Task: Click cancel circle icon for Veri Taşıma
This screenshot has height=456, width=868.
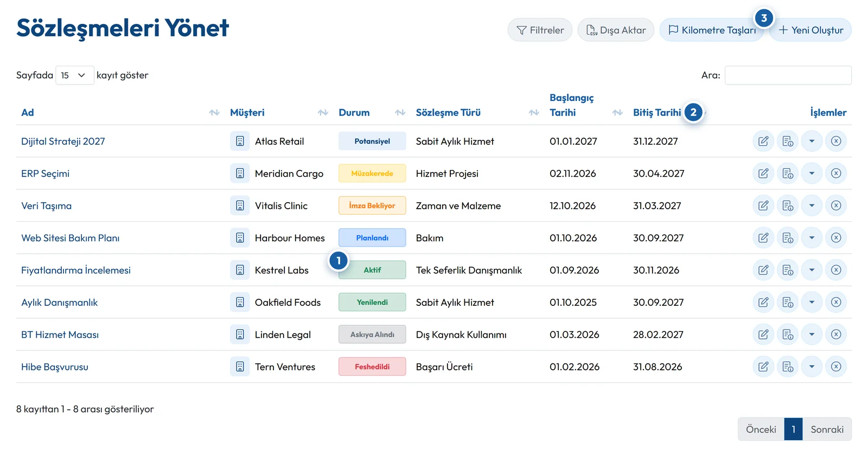Action: coord(836,205)
